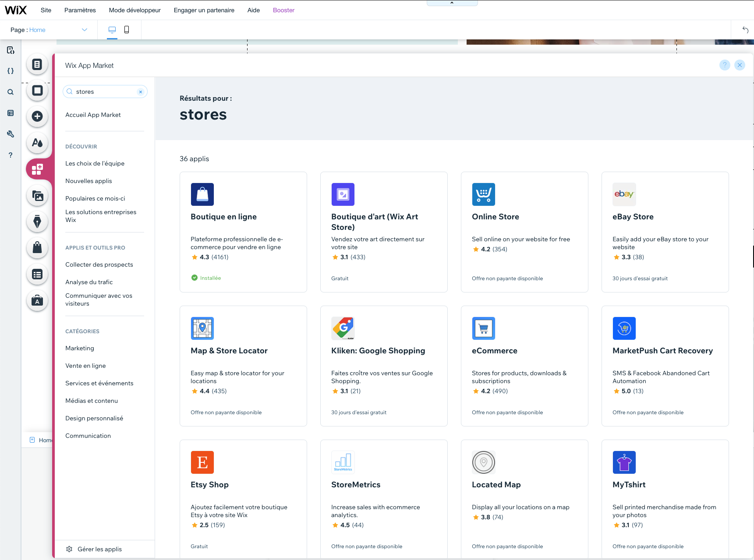
Task: Open the StoreMetrics app icon
Action: click(x=343, y=462)
